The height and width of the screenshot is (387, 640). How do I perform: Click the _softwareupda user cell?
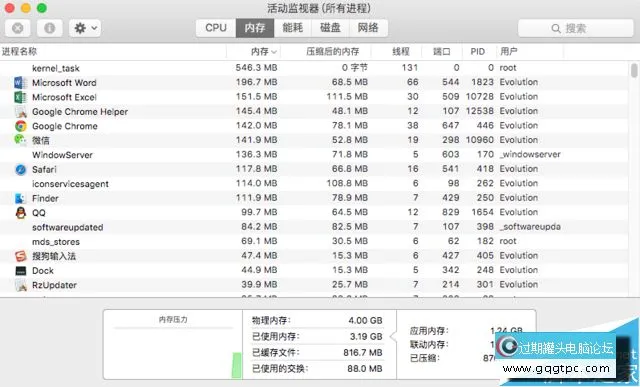coord(530,227)
